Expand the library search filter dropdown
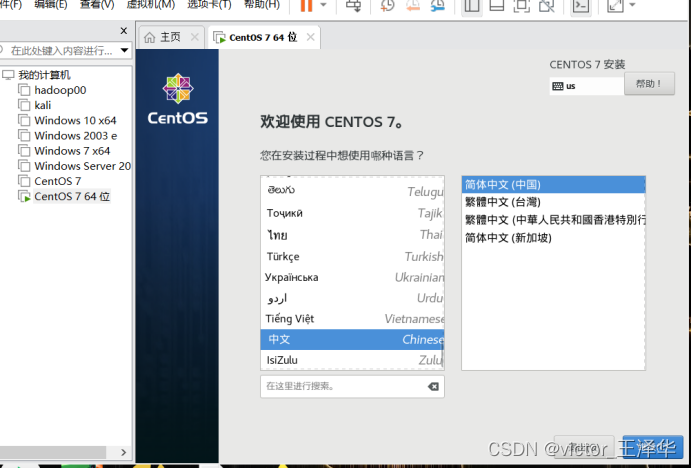692x468 pixels. point(124,50)
